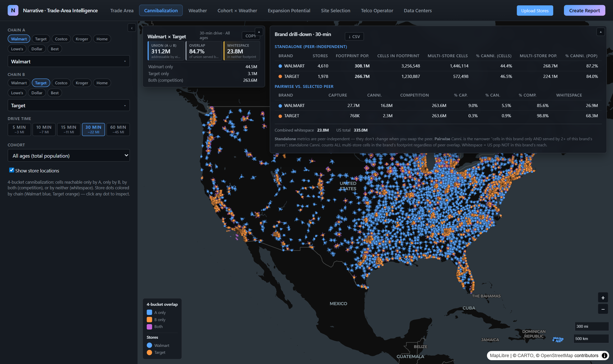This screenshot has height=364, width=613.
Task: Choose 5 MIN drive time
Action: [19, 130]
